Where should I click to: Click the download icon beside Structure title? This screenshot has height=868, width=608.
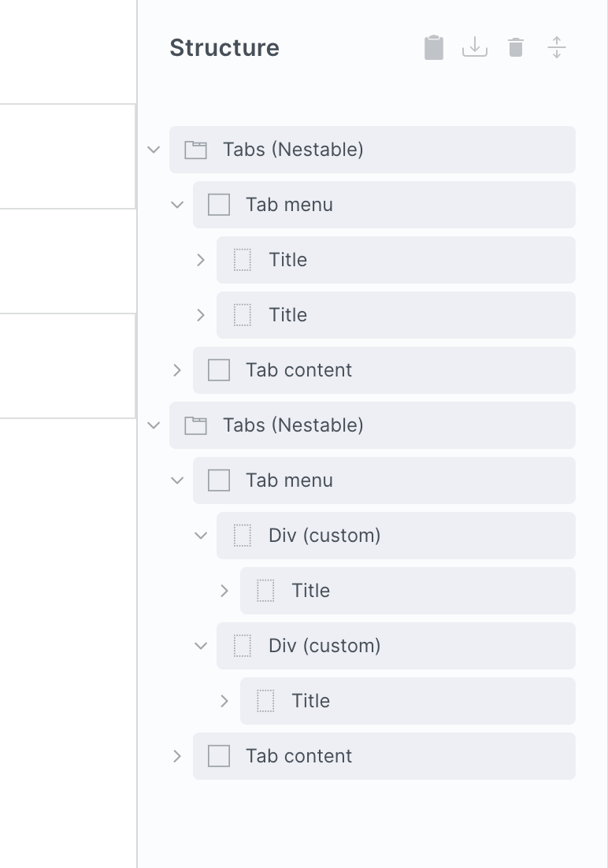pyautogui.click(x=475, y=48)
